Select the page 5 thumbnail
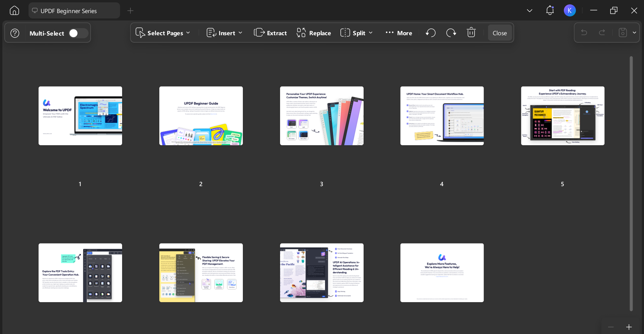This screenshot has height=334, width=644. tap(562, 116)
